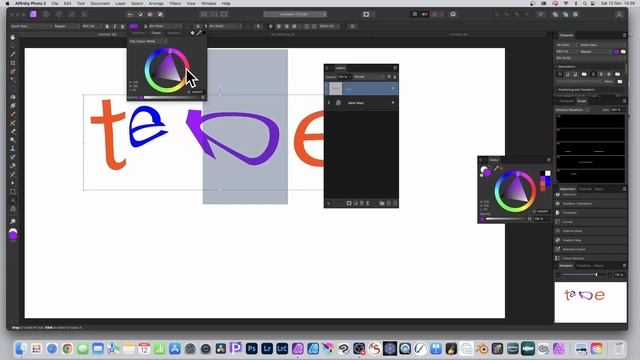Click the Navigator preview thumbnail
This screenshot has height=360, width=640.
click(x=590, y=302)
